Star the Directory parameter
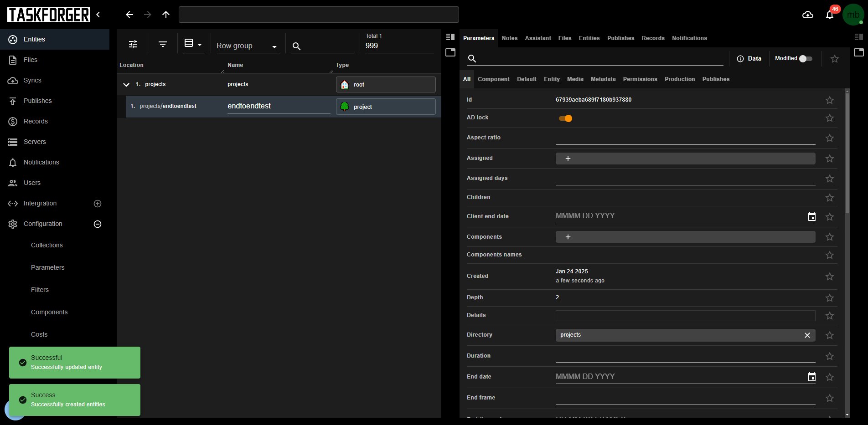Image resolution: width=868 pixels, height=425 pixels. click(x=830, y=335)
